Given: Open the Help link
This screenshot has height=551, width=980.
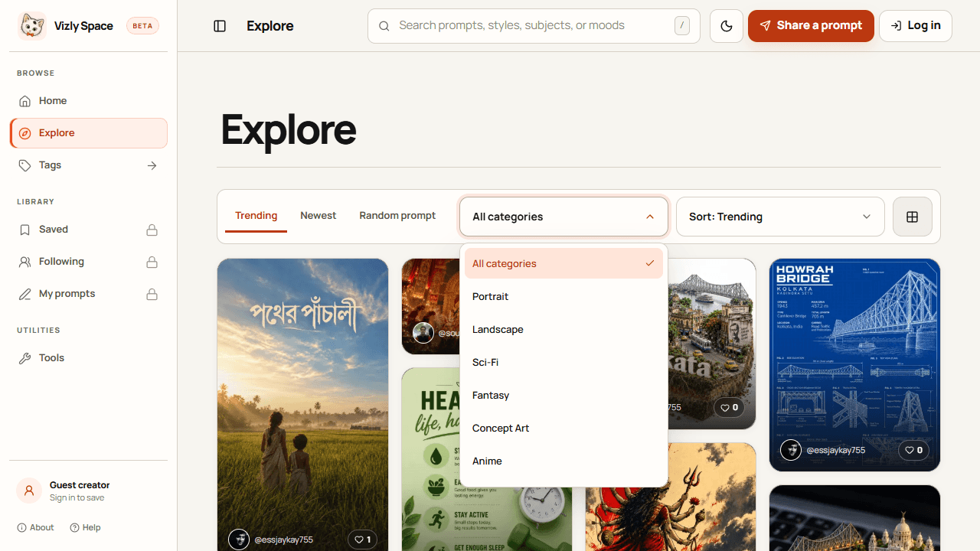Looking at the screenshot, I should [x=85, y=527].
